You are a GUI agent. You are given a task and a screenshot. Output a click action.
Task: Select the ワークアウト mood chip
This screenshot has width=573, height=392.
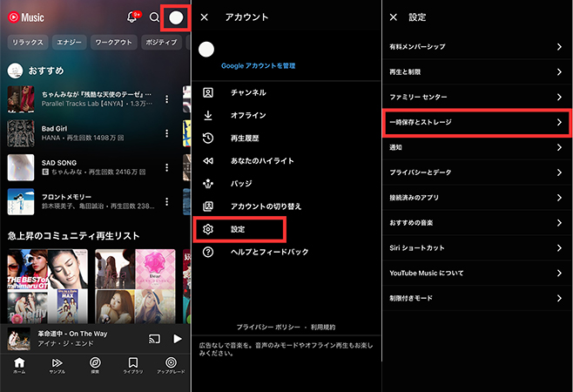(114, 43)
